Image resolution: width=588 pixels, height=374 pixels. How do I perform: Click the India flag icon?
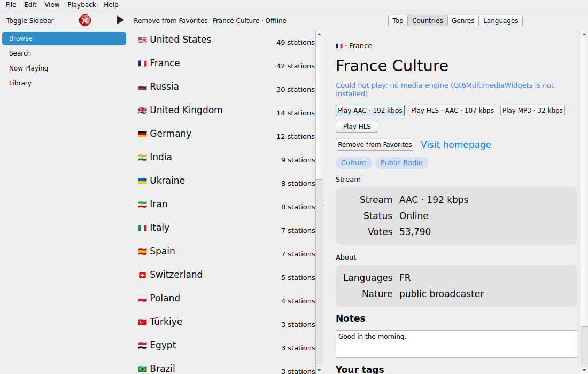pos(142,158)
